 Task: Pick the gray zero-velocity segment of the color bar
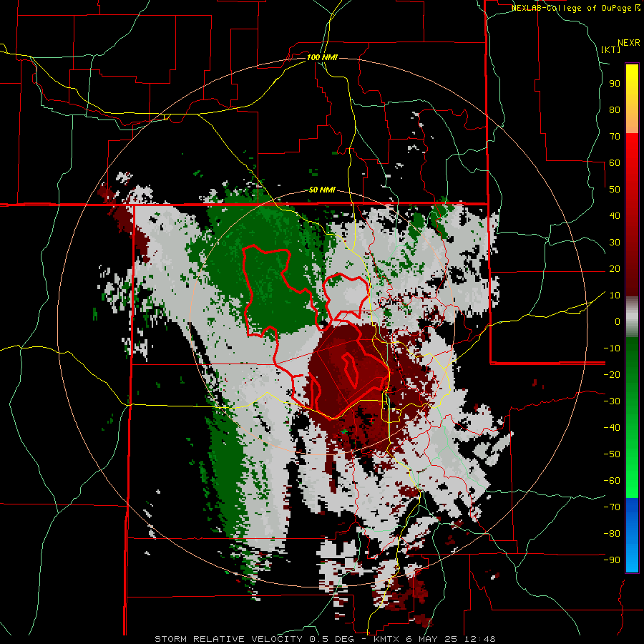[632, 317]
